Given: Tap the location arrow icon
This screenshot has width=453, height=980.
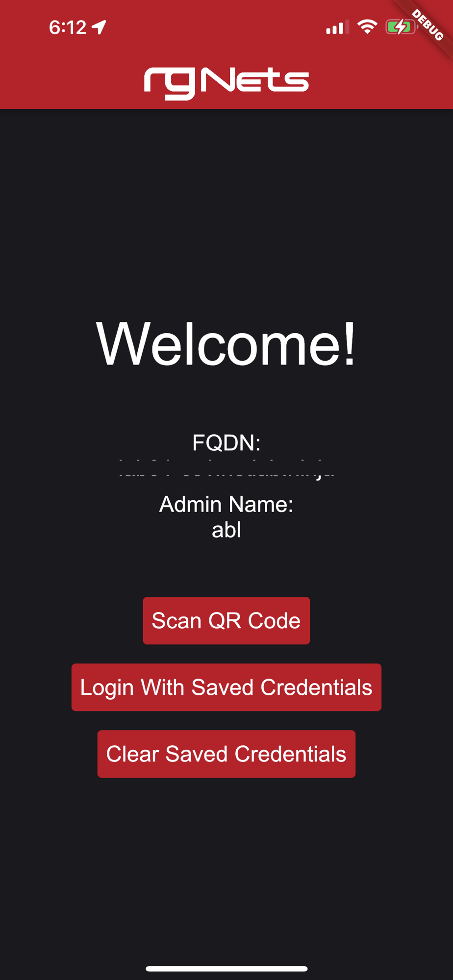Looking at the screenshot, I should [99, 27].
